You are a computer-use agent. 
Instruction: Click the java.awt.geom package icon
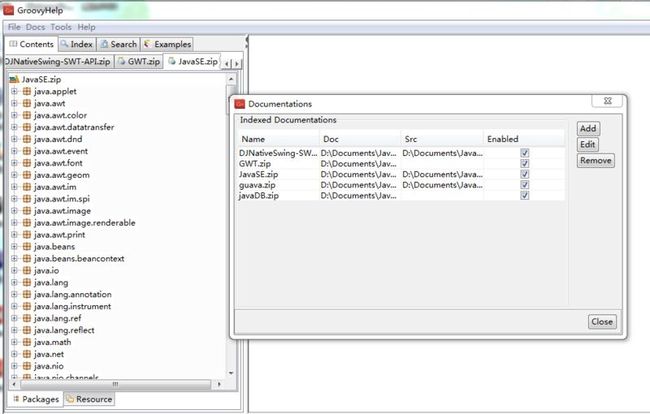27,175
